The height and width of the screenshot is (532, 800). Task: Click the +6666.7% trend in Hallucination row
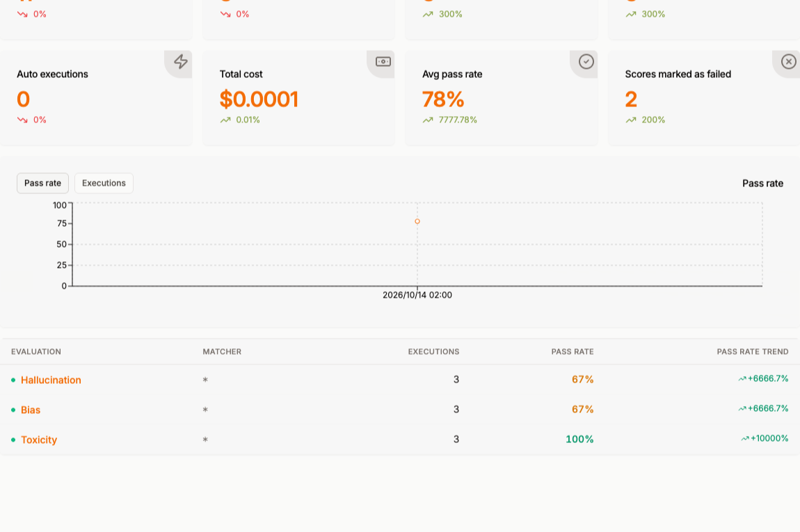[x=768, y=379]
